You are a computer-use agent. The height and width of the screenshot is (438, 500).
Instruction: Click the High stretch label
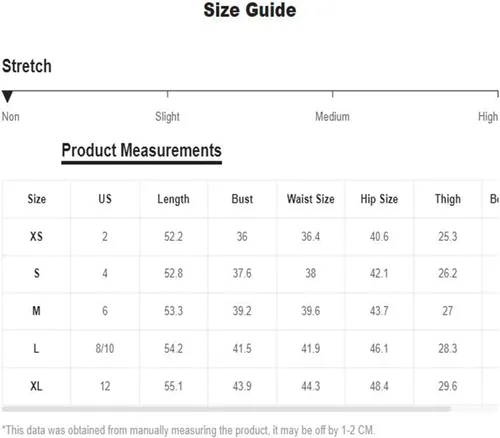(x=488, y=117)
